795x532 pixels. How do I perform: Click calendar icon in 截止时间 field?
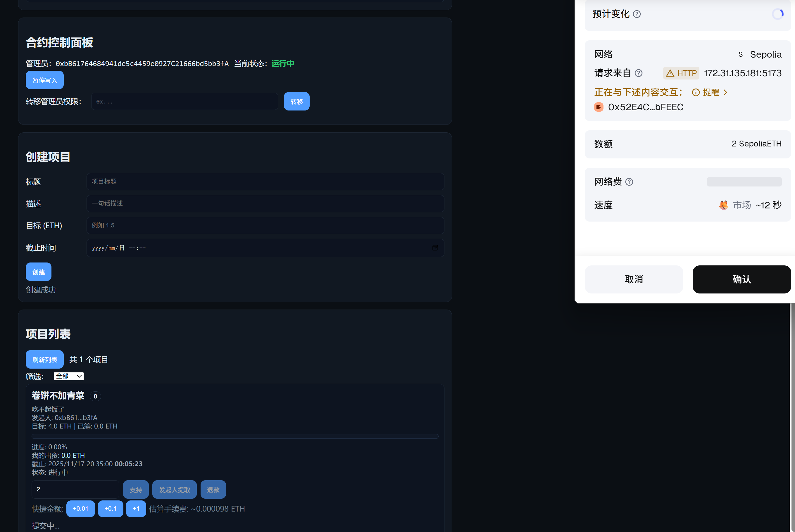pyautogui.click(x=435, y=248)
